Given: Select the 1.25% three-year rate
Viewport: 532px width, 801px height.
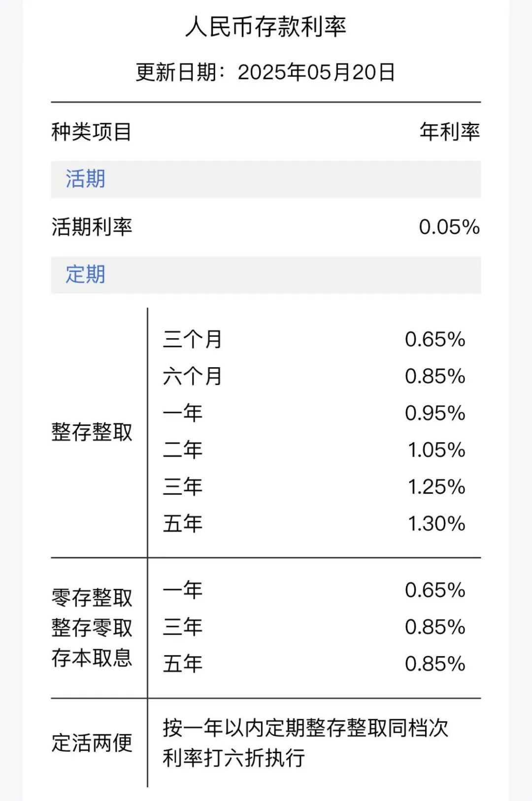Looking at the screenshot, I should tap(436, 487).
